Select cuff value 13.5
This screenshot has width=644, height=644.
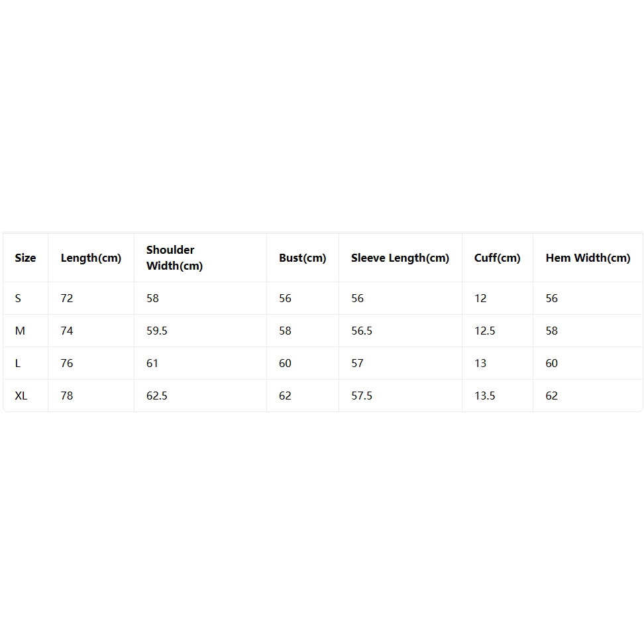coord(484,396)
